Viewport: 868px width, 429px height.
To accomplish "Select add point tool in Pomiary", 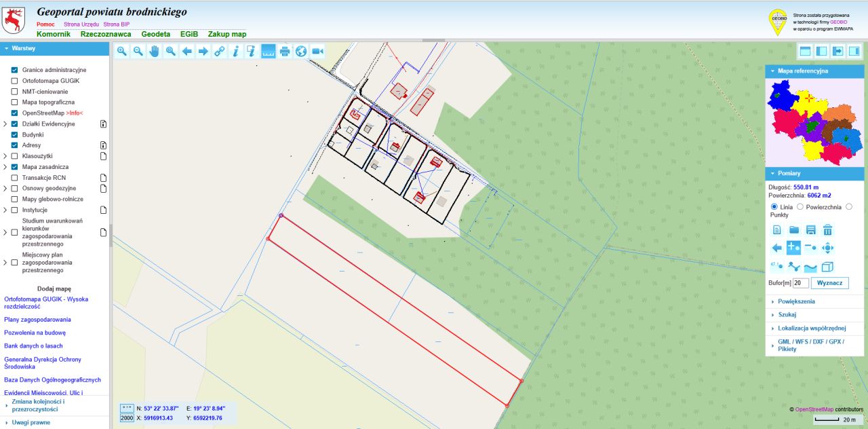I will click(x=794, y=248).
